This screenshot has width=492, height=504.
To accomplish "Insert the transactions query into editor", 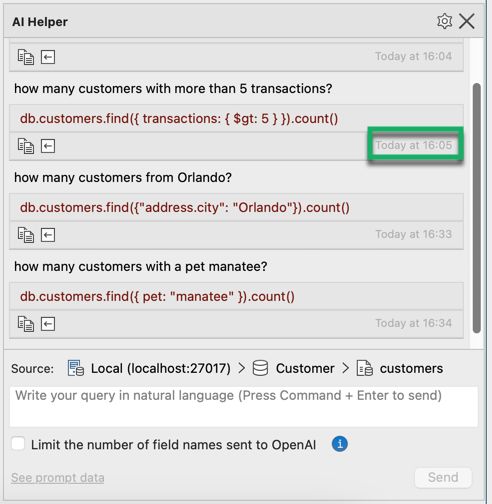I will pyautogui.click(x=48, y=146).
